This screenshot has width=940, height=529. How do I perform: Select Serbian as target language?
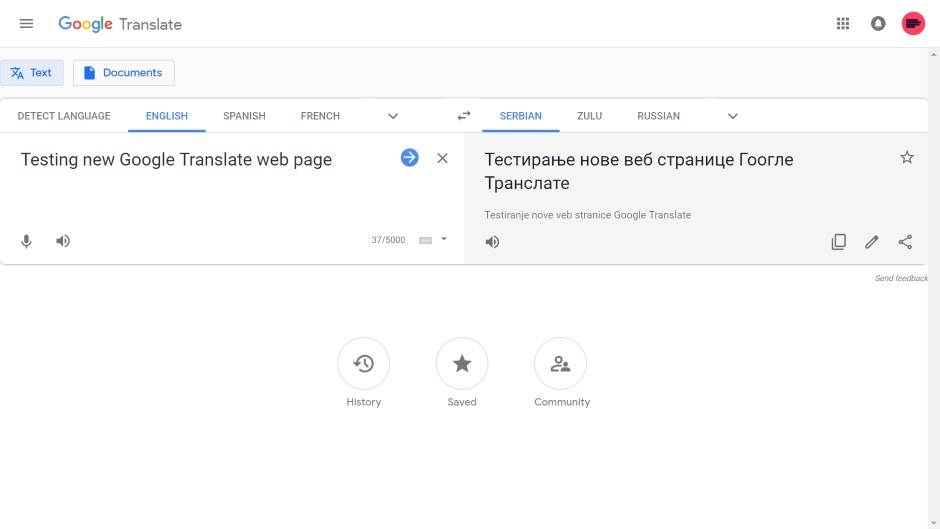[520, 116]
